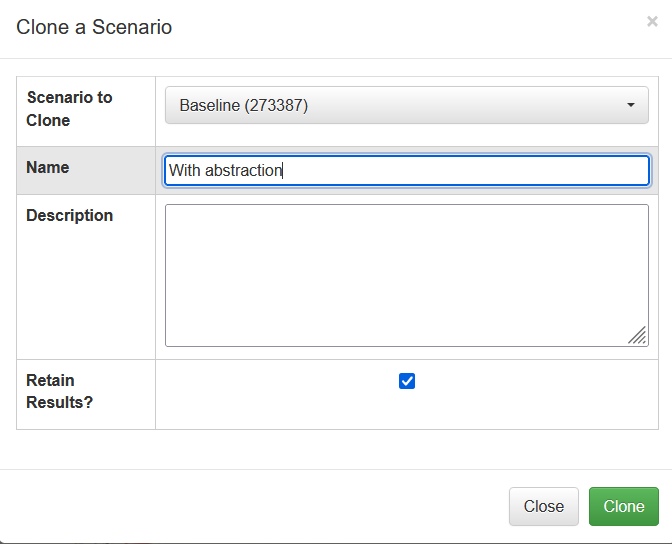The height and width of the screenshot is (544, 672).
Task: Click the Name row label
Action: pyautogui.click(x=48, y=167)
